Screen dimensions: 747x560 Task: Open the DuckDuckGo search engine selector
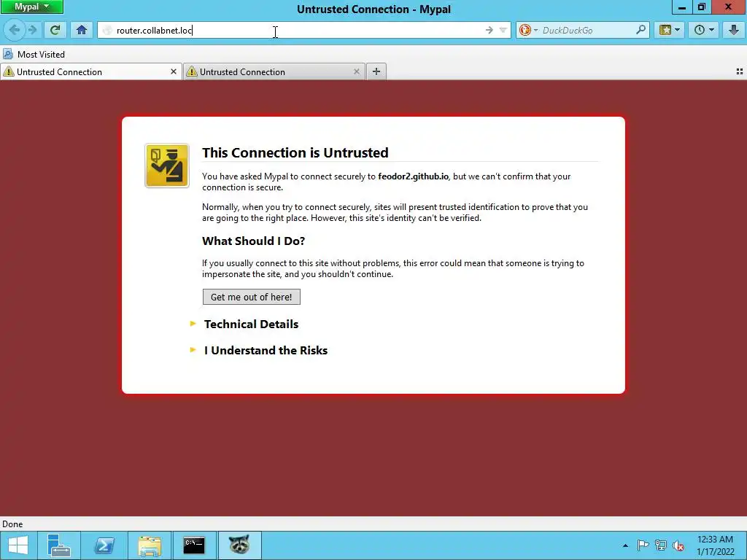pos(528,31)
